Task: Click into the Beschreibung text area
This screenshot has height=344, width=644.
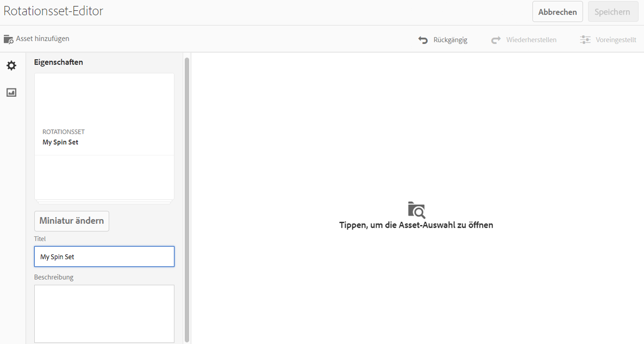Action: (104, 314)
